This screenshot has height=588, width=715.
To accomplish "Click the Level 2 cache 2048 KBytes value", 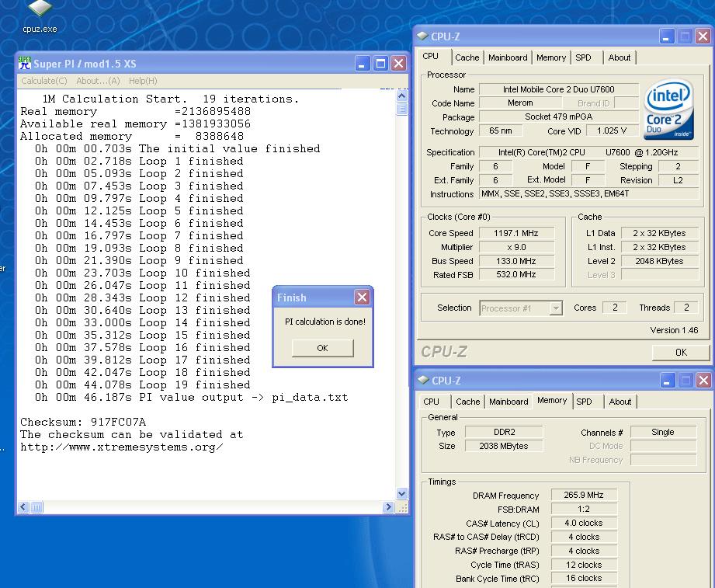I will (x=659, y=261).
